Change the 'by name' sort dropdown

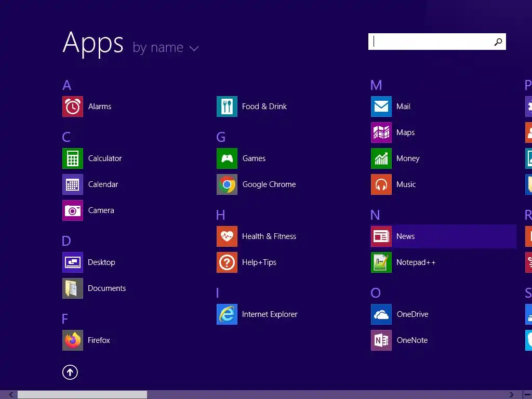click(165, 47)
